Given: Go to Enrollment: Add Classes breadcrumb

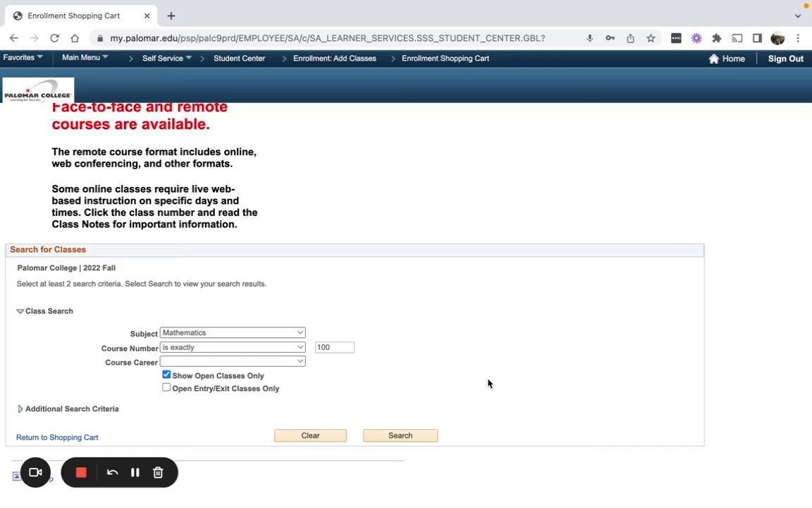Looking at the screenshot, I should (x=335, y=58).
